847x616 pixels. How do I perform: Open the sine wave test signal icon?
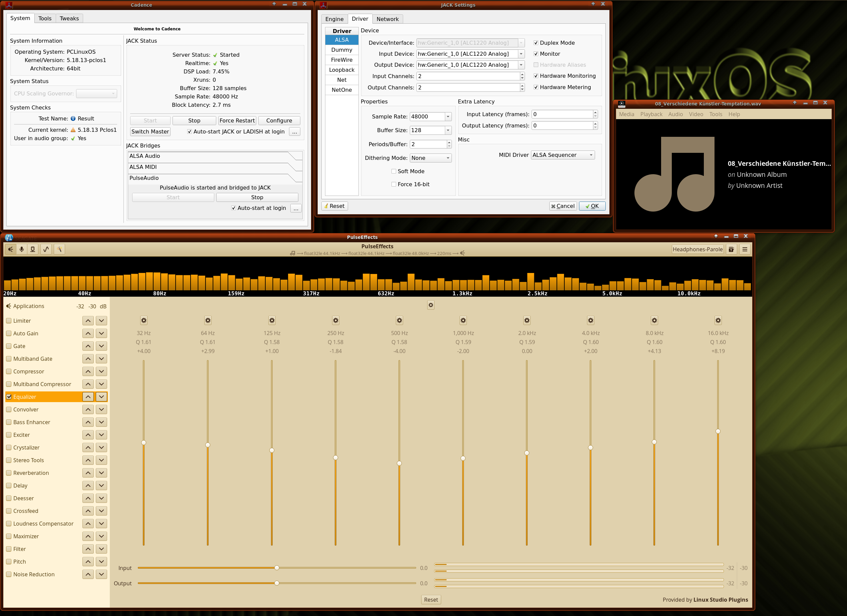46,249
